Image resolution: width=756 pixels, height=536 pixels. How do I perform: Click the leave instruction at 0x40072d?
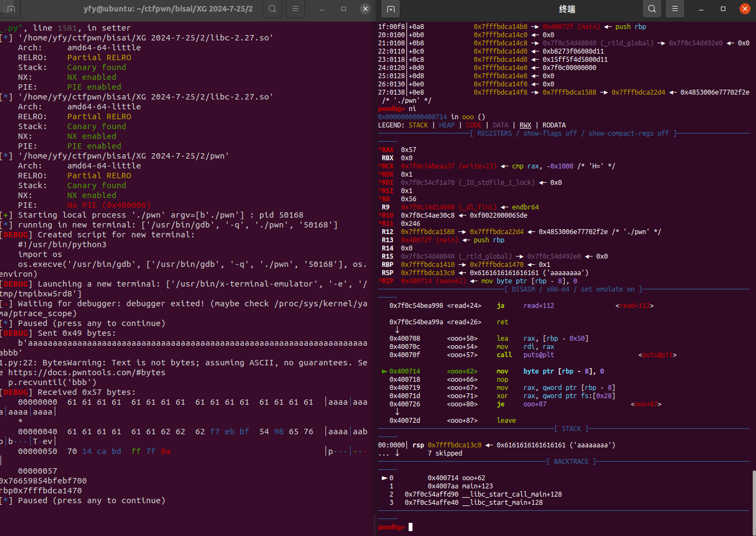[507, 421]
